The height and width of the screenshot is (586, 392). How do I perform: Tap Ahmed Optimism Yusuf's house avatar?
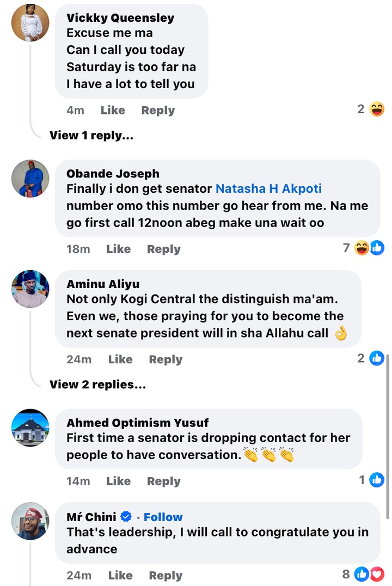(30, 428)
